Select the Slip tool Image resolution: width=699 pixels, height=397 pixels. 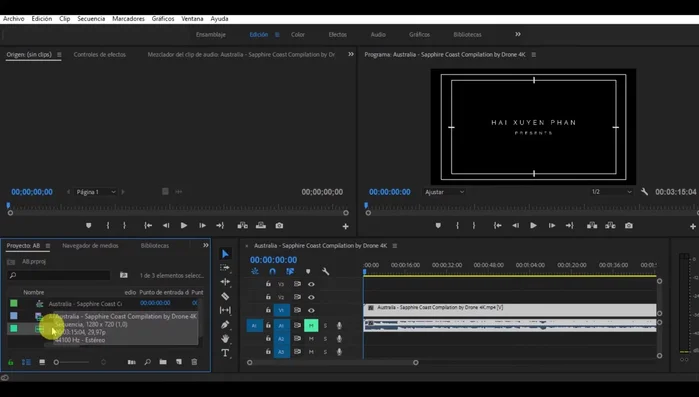coord(225,310)
